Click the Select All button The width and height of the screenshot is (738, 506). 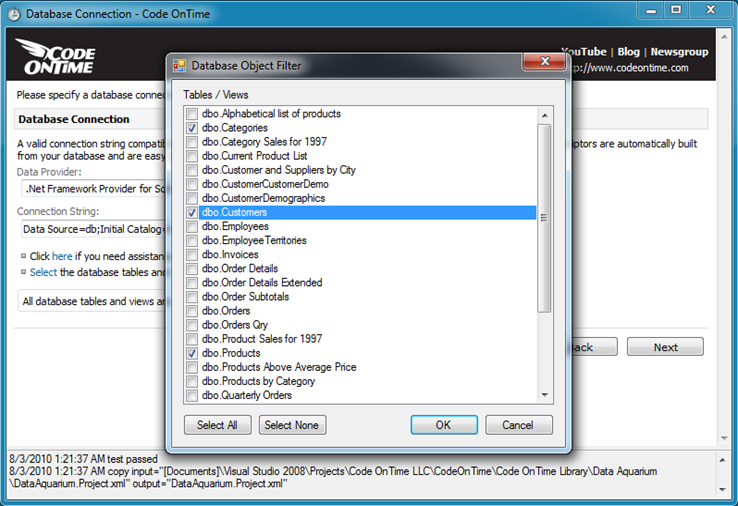point(217,425)
